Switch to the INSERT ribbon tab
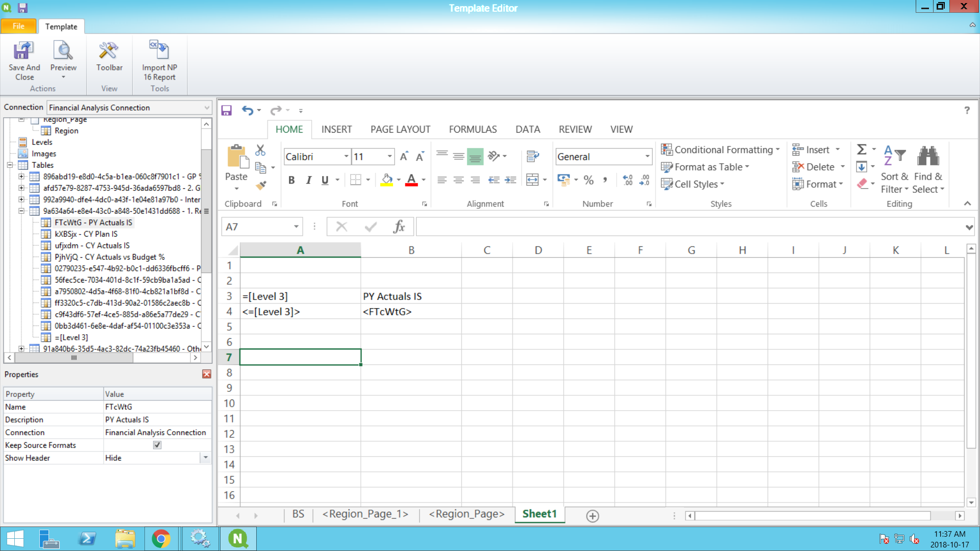Image resolution: width=980 pixels, height=551 pixels. click(336, 130)
